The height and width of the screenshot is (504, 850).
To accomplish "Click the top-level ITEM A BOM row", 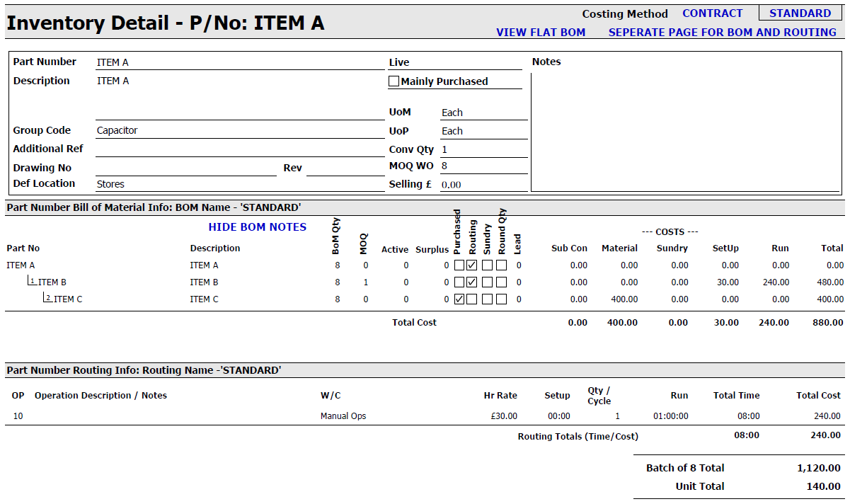I will pos(21,265).
